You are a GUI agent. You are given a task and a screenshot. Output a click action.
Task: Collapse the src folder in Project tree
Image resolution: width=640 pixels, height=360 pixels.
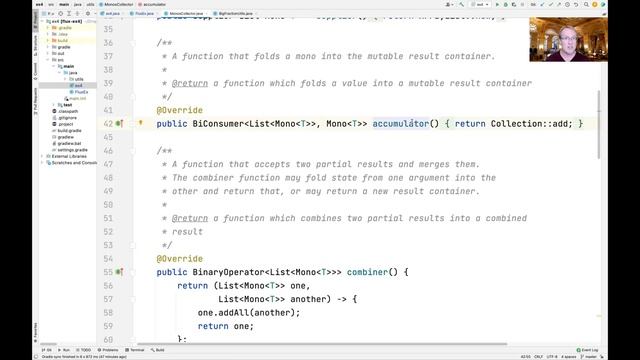(48, 60)
